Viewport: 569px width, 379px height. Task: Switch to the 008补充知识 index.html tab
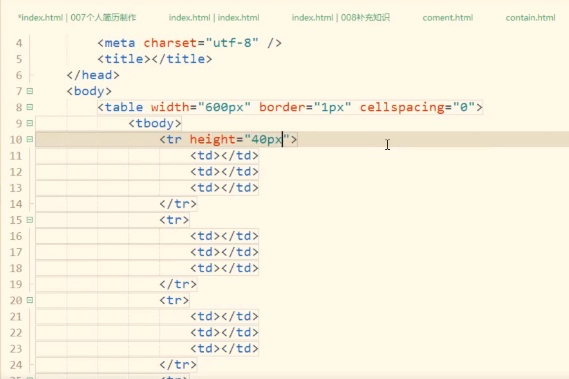340,17
